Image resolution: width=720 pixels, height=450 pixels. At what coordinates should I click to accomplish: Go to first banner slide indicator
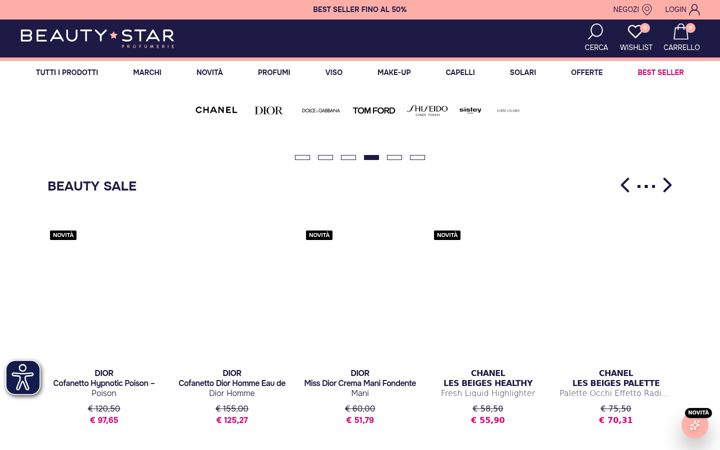[x=302, y=158]
